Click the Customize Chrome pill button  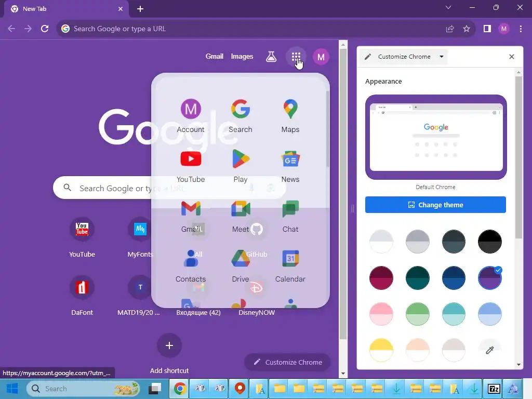(288, 362)
